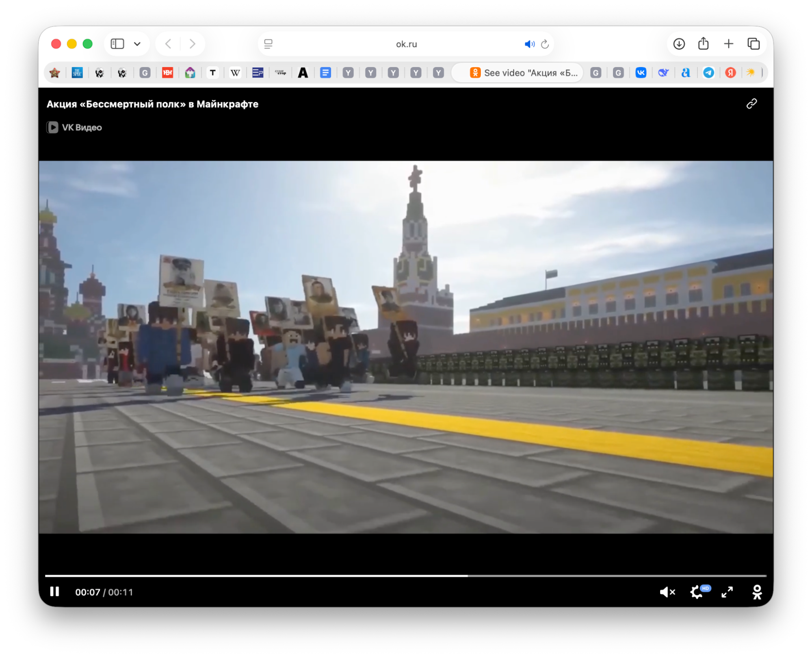812x658 pixels.
Task: Switch to the blue whale tab
Action: (x=663, y=73)
